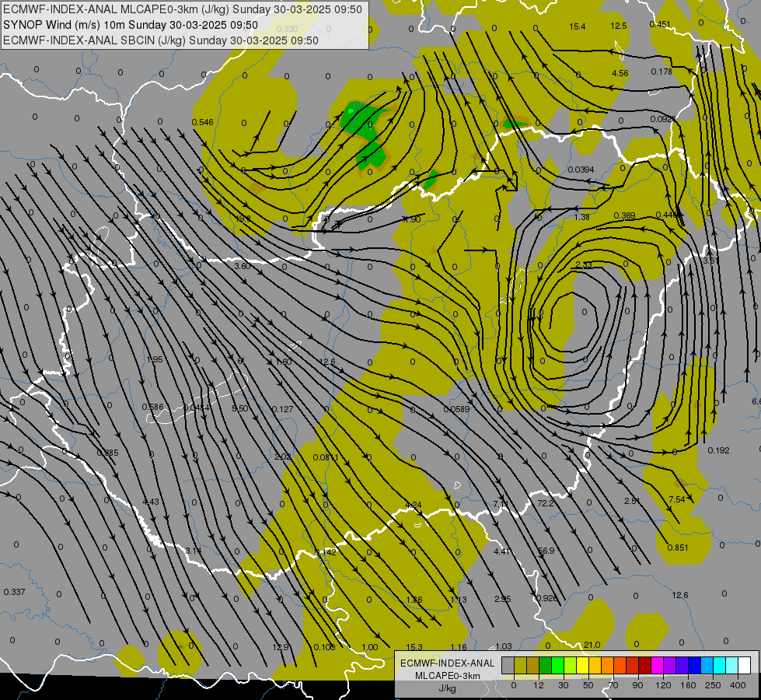Click the map value '1.16'
The image size is (761, 700).
(x=458, y=647)
